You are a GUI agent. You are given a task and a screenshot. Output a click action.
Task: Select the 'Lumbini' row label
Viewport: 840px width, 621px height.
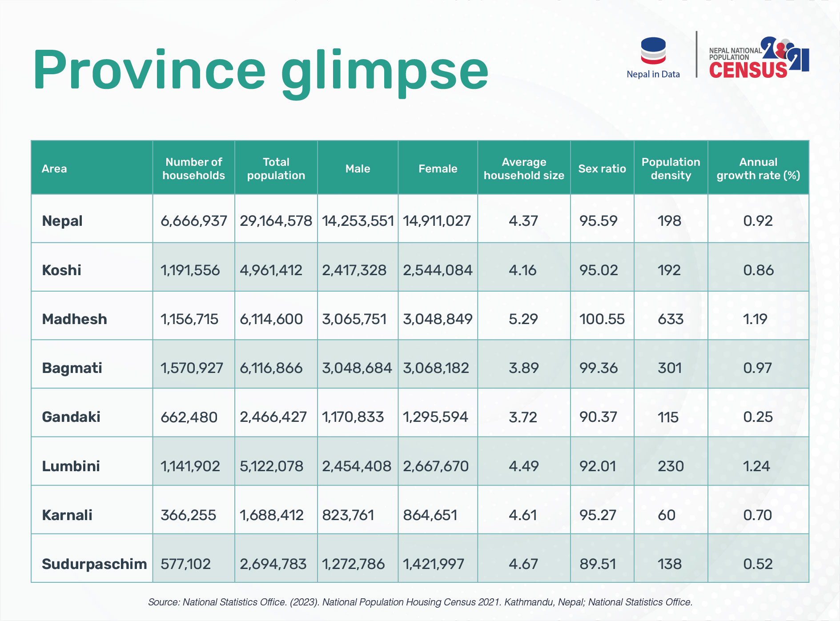tap(71, 466)
